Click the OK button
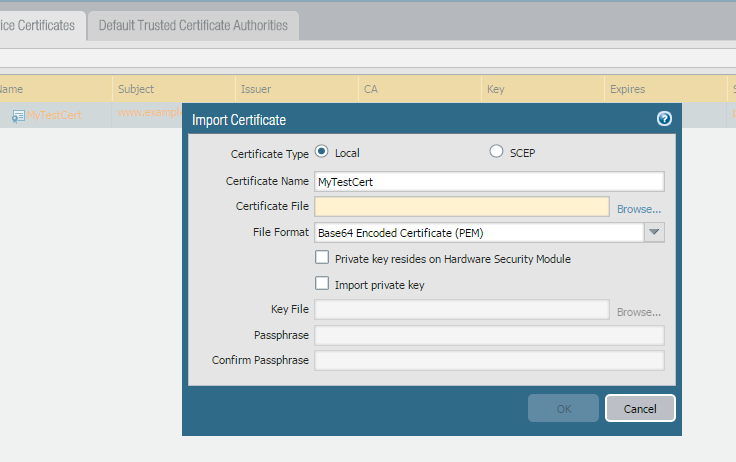Screen dimensions: 736x462 tap(563, 408)
